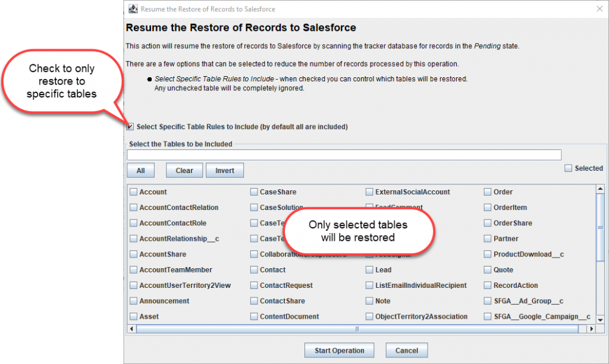This screenshot has height=364, width=609.
Task: Check the CaseSolution checkbox
Action: tap(254, 208)
